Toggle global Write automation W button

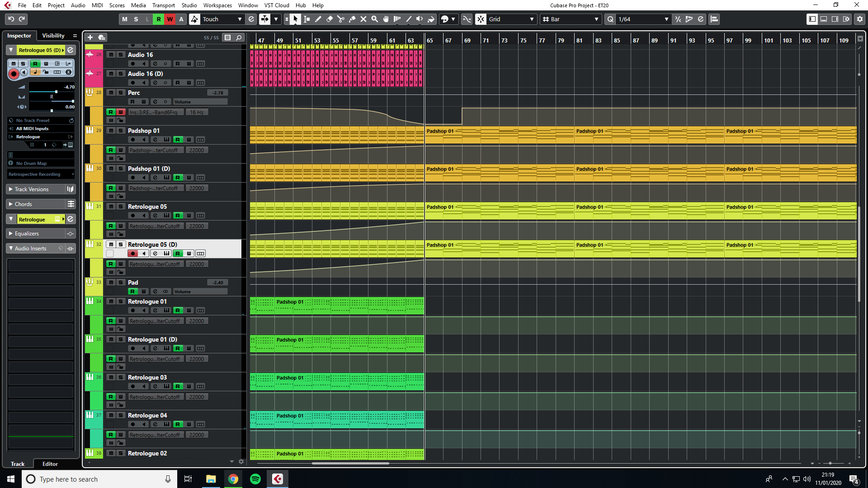170,19
